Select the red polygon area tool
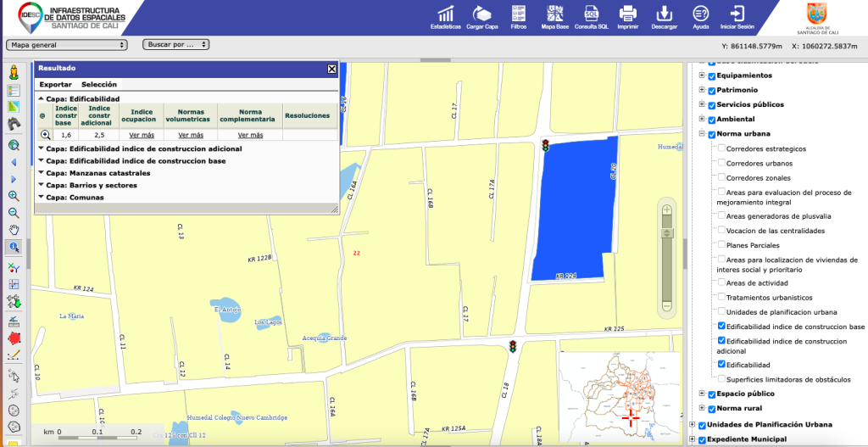 (14, 338)
